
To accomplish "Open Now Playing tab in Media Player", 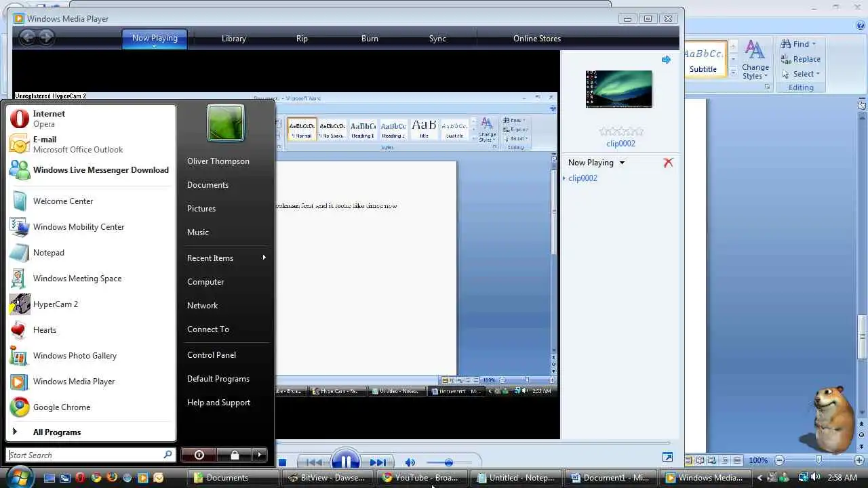I will [x=155, y=39].
